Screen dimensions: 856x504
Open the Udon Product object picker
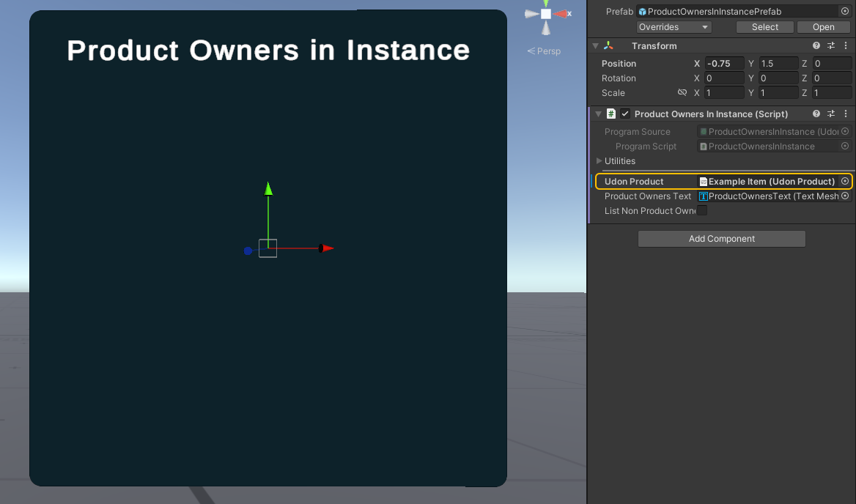[845, 181]
